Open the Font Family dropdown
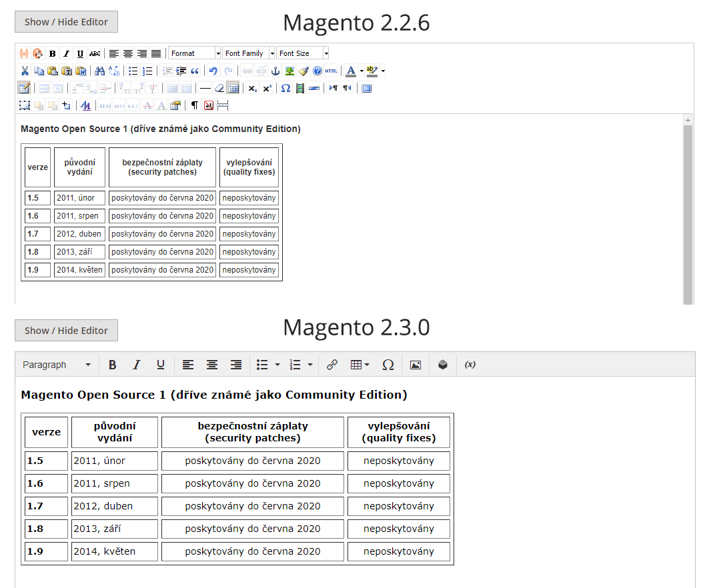Screen dimensions: 709x588 (249, 53)
